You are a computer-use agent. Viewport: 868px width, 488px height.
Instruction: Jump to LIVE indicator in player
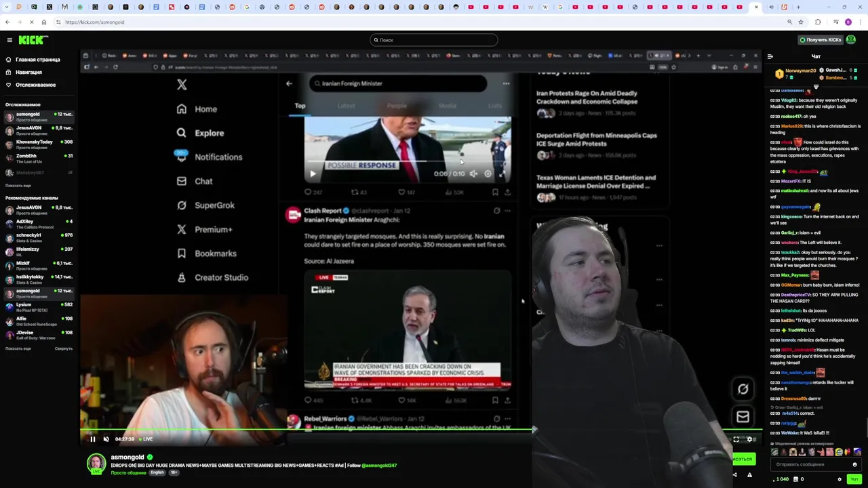[x=144, y=439]
